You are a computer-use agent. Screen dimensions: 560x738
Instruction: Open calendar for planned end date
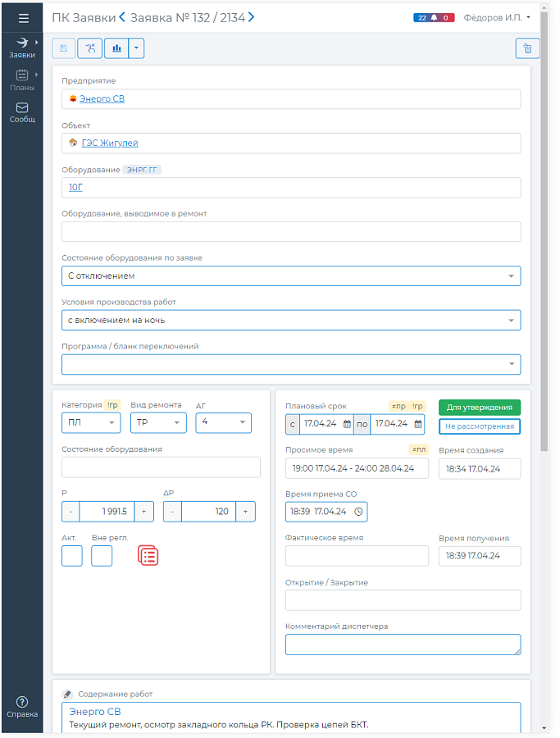[418, 424]
